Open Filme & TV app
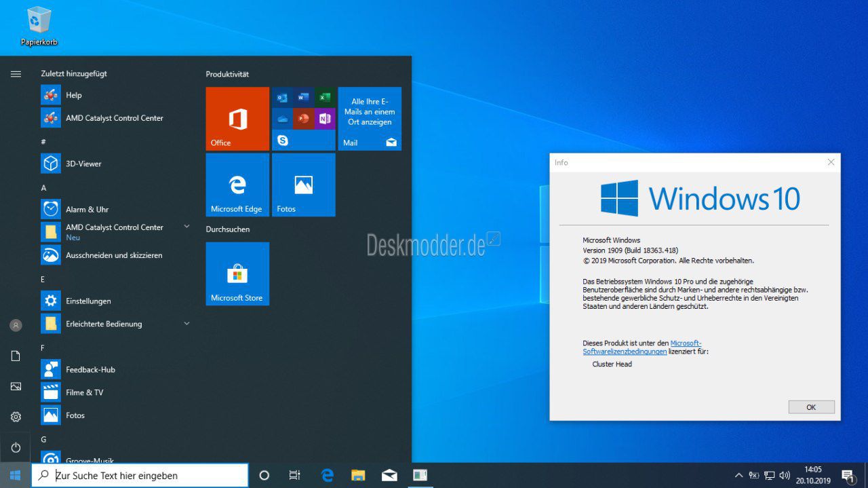This screenshot has width=868, height=488. tap(115, 392)
